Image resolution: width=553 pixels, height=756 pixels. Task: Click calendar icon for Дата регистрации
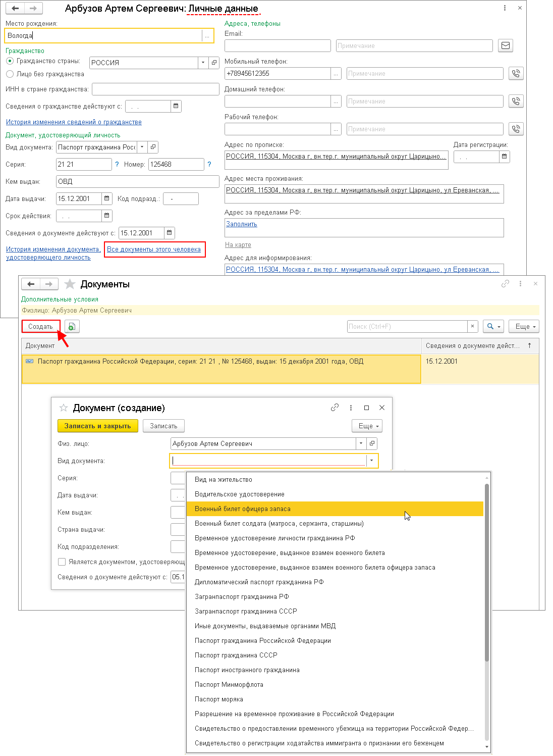click(504, 157)
